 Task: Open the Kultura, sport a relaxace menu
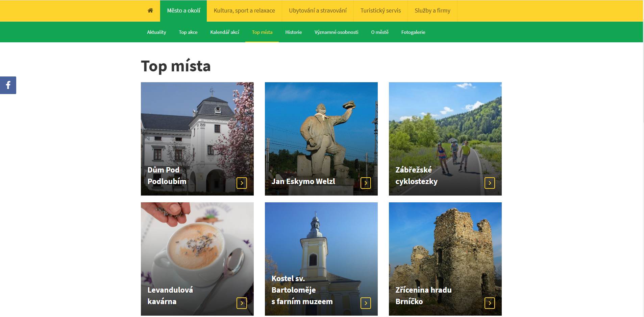[x=244, y=10]
